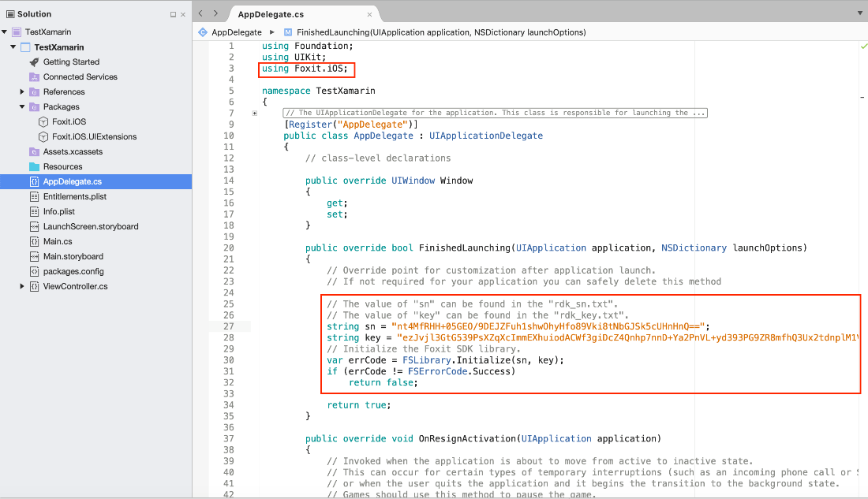Click the References folder icon

point(34,91)
